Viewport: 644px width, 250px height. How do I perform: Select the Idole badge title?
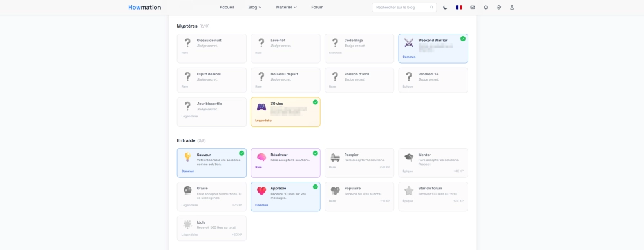(x=201, y=222)
